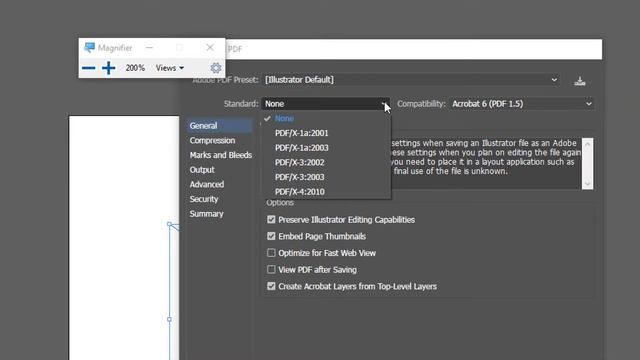The image size is (640, 360).
Task: Choose PDF/X-3:2003 standard
Action: (x=326, y=177)
